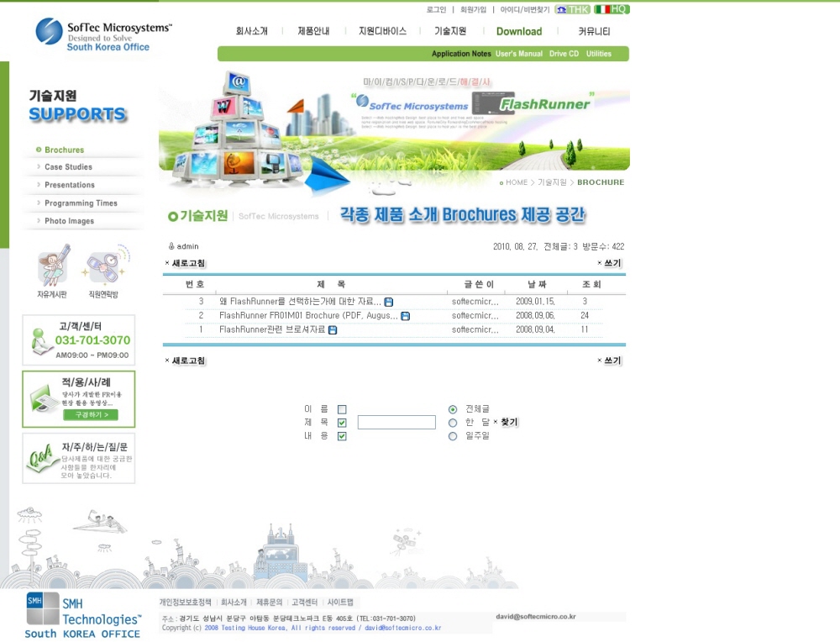Toggle the 제목 search checkbox
The width and height of the screenshot is (840, 642).
click(342, 423)
